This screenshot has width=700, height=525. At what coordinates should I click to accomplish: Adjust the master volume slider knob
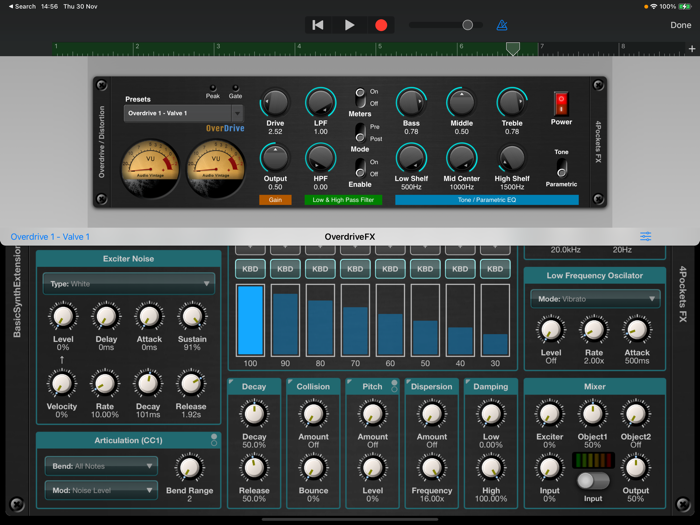(467, 25)
